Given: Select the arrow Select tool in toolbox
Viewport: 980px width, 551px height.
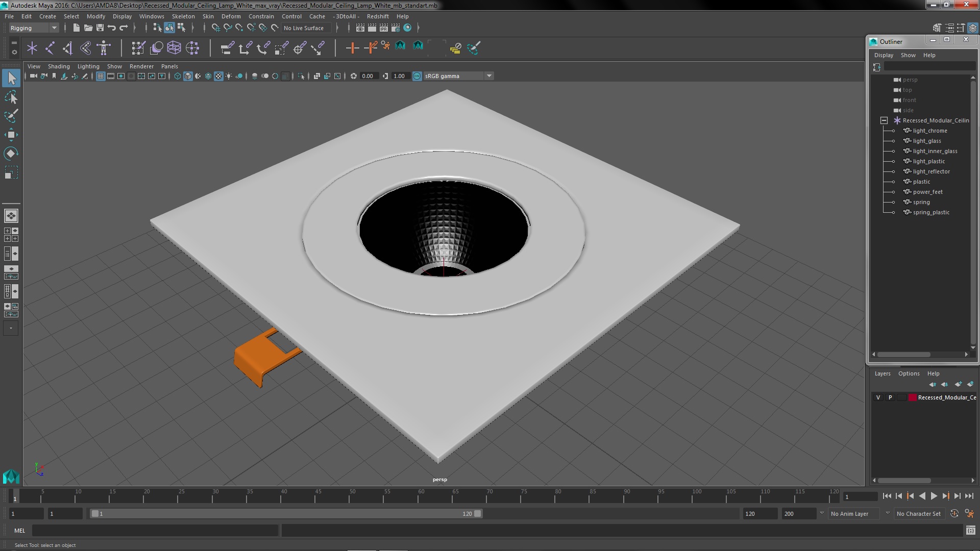Looking at the screenshot, I should tap(11, 78).
